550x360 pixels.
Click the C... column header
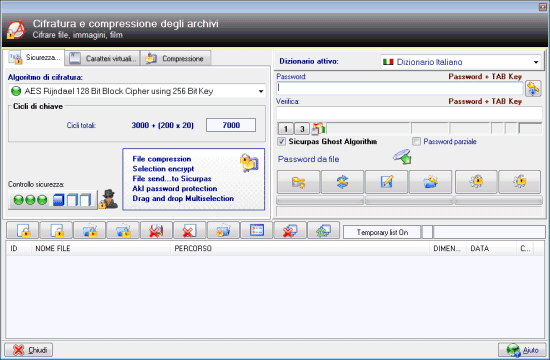point(525,248)
